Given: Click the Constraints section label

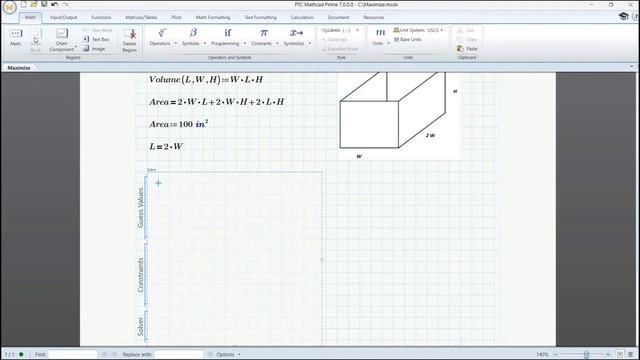Looking at the screenshot, I should click(x=141, y=275).
